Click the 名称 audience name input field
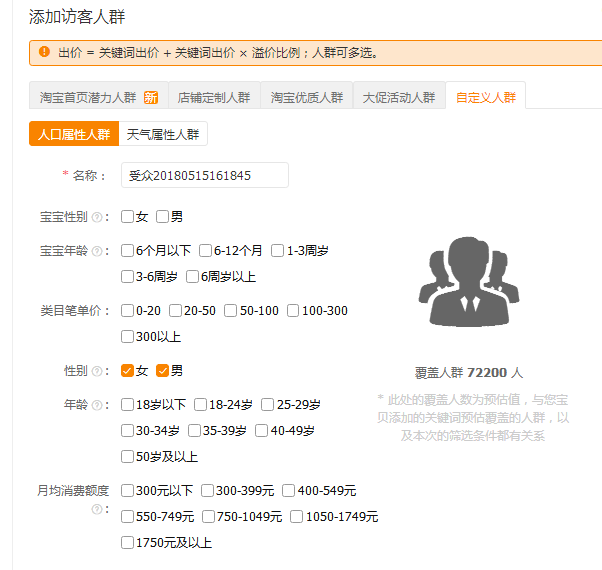602x570 pixels. (204, 176)
